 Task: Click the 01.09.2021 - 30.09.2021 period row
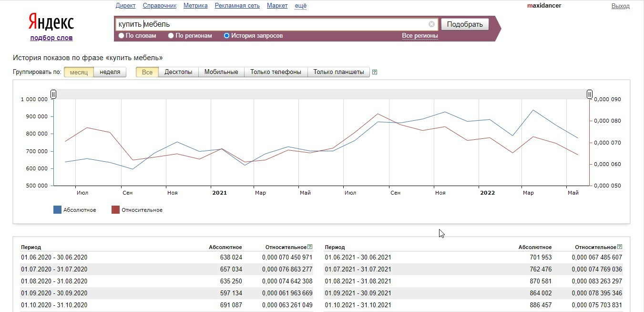point(473,293)
